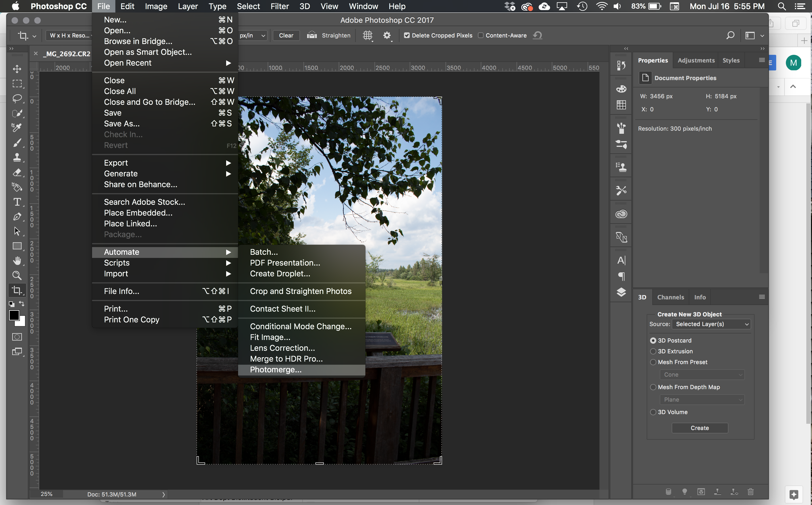
Task: Click the 25% zoom level field
Action: coord(46,494)
